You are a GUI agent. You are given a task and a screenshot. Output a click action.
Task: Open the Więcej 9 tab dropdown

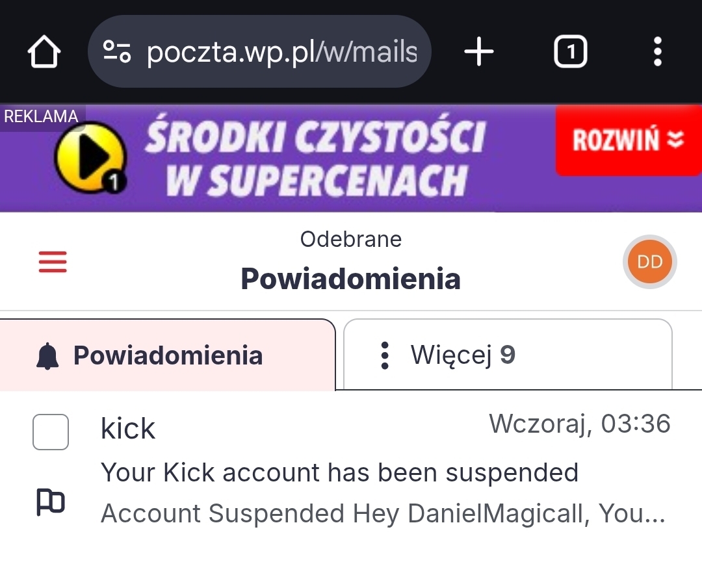[x=507, y=355]
